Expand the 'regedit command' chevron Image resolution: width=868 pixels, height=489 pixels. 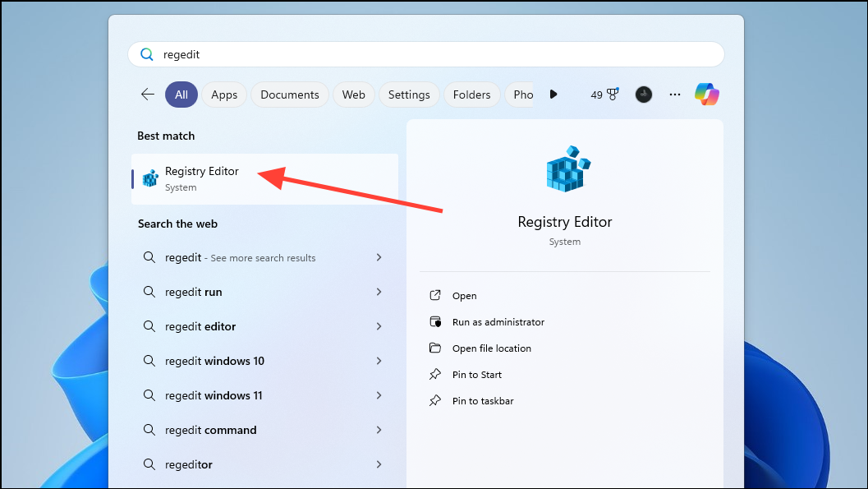(x=379, y=430)
